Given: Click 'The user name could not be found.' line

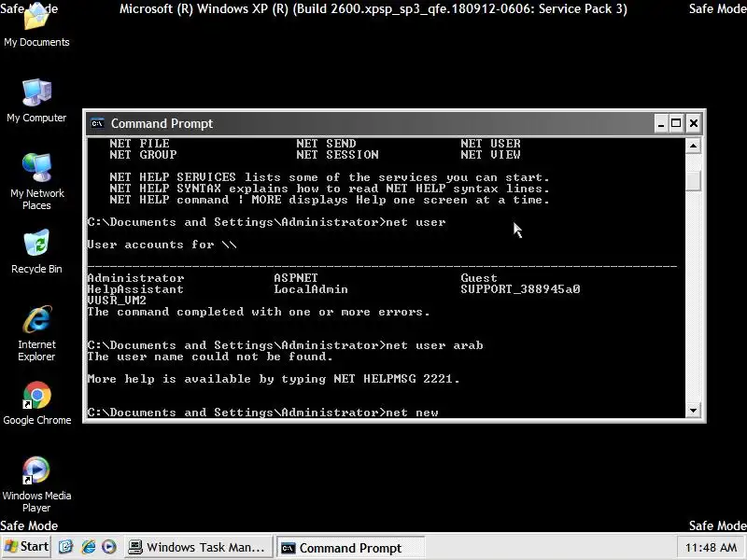Looking at the screenshot, I should (210, 357).
